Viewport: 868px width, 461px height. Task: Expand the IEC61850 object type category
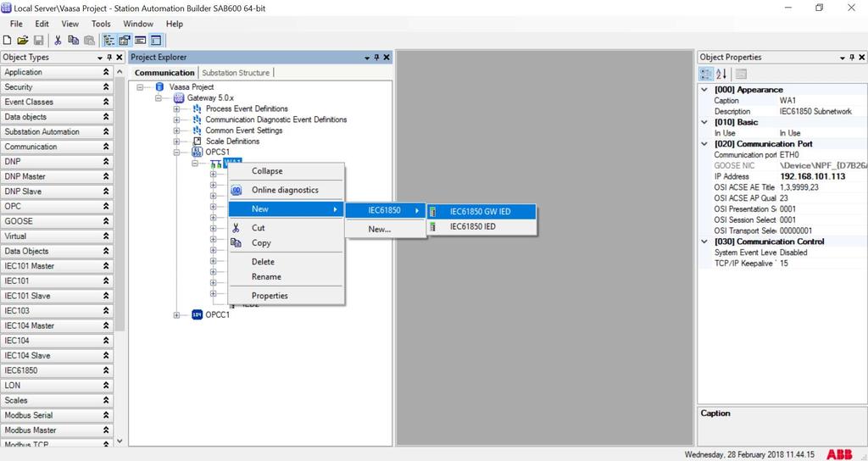106,370
